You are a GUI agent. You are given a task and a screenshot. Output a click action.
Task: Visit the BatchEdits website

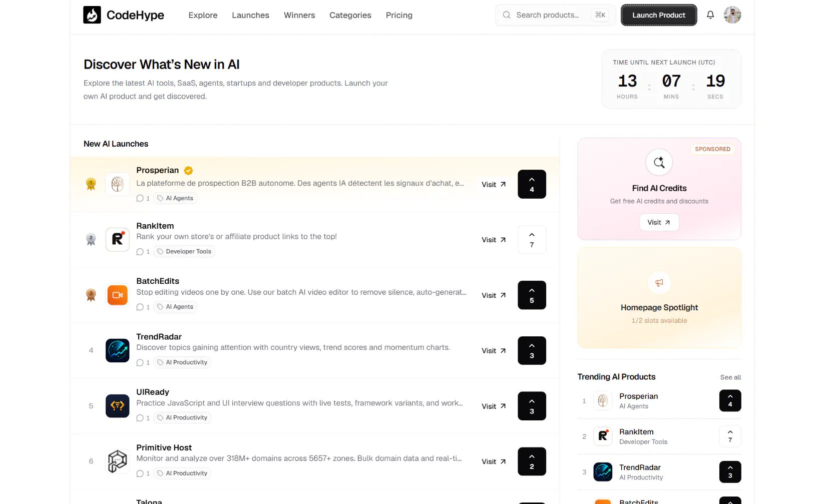[494, 295]
